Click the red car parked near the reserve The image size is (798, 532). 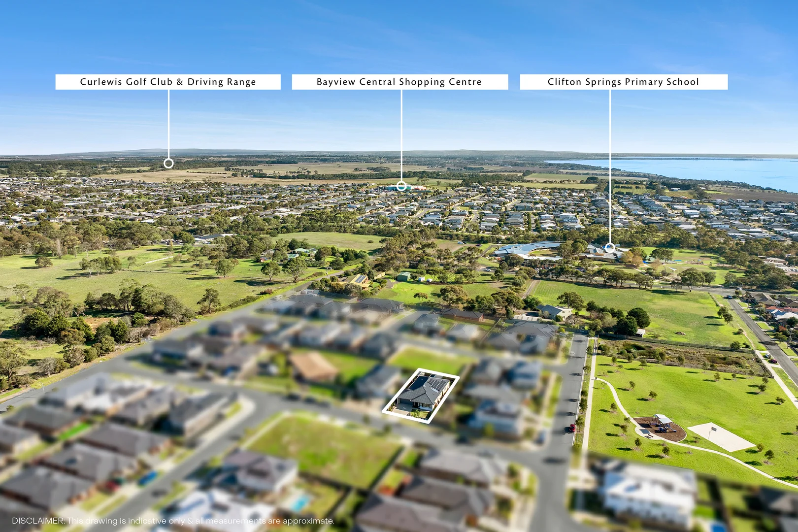[572, 428]
